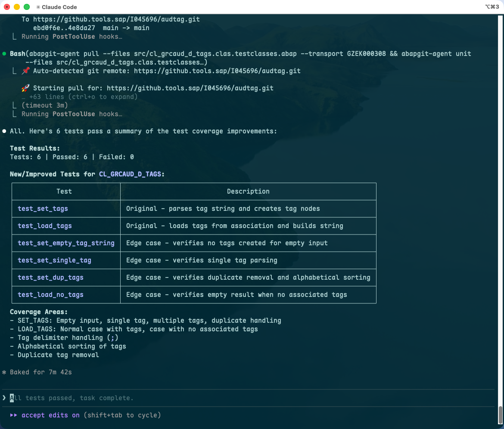Select the green status dot next to the Bash command
Screen dimensions: 504x429
tap(4, 53)
